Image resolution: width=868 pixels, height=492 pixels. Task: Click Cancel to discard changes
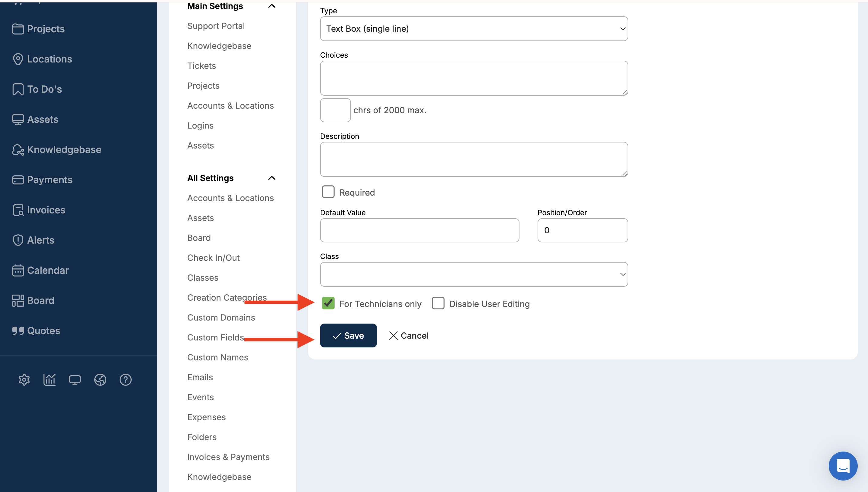coord(409,335)
